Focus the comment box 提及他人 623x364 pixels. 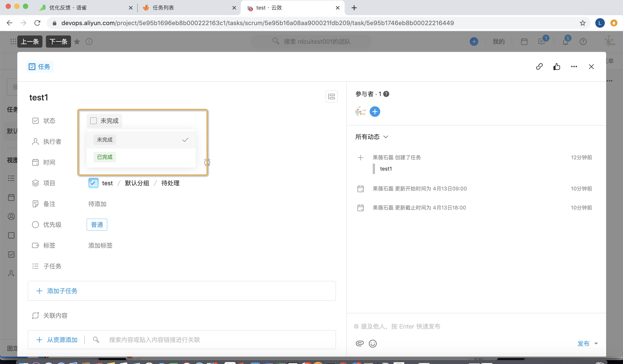point(476,326)
